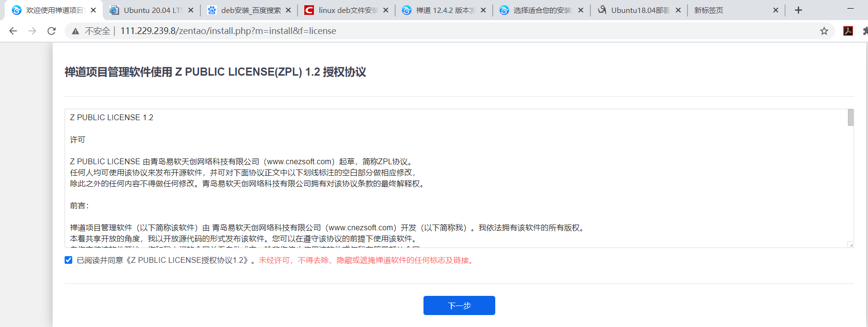Image resolution: width=868 pixels, height=327 pixels.
Task: Click the 许可 line in license text
Action: pyautogui.click(x=78, y=139)
